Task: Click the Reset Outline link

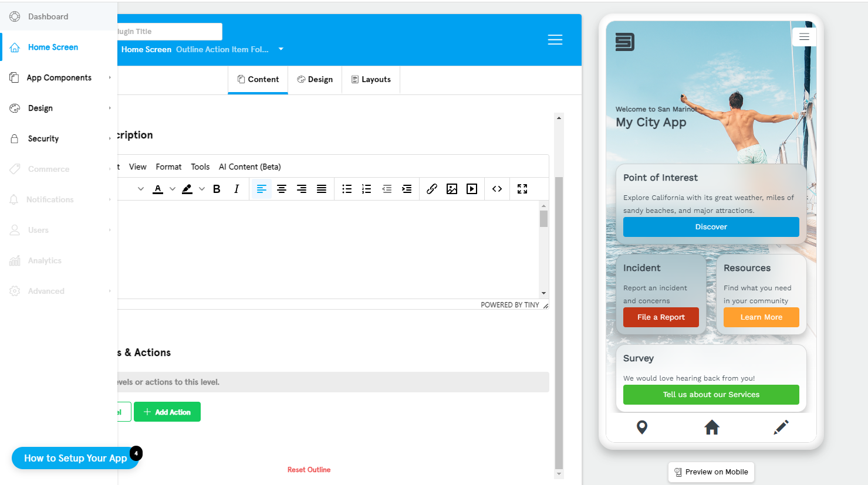Action: tap(309, 469)
